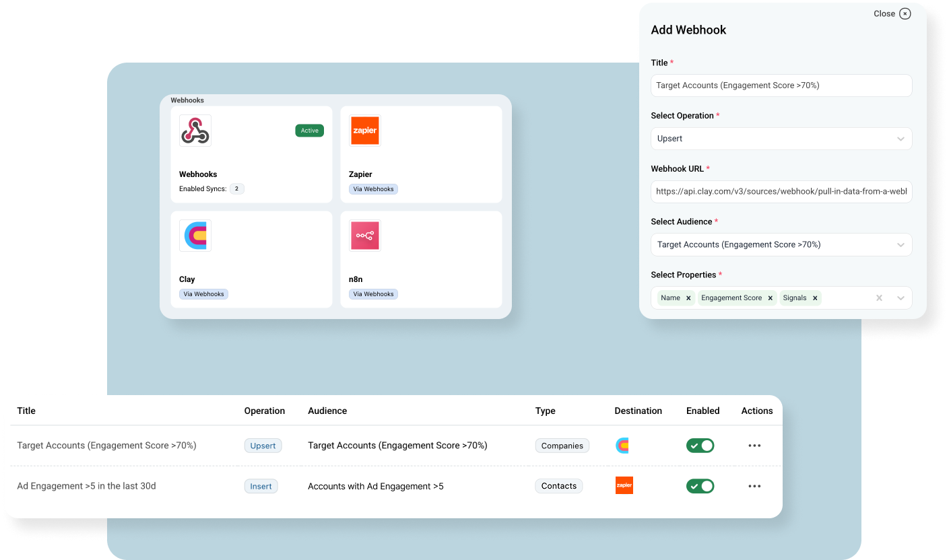Clear all selected properties with the gray X
This screenshot has height=560, width=949.
click(879, 298)
